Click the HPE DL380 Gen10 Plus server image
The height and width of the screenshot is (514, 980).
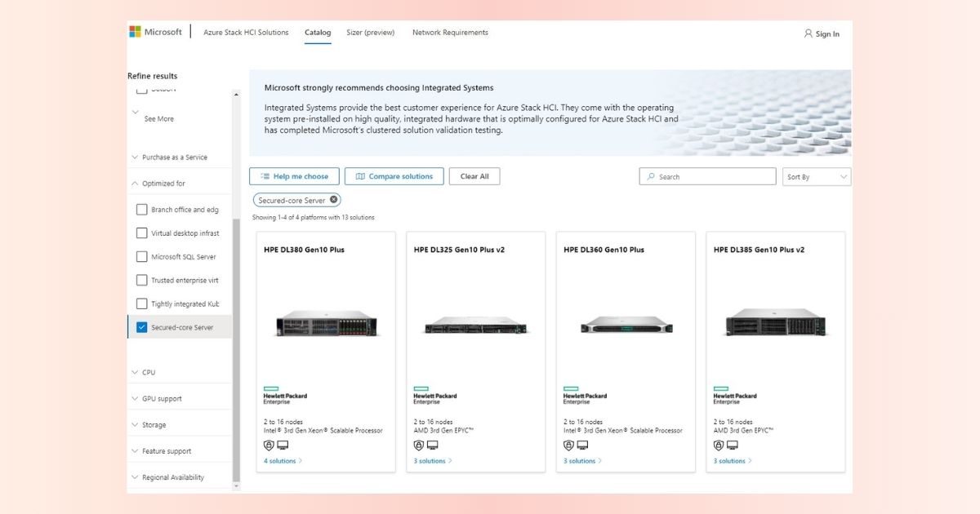pyautogui.click(x=326, y=323)
